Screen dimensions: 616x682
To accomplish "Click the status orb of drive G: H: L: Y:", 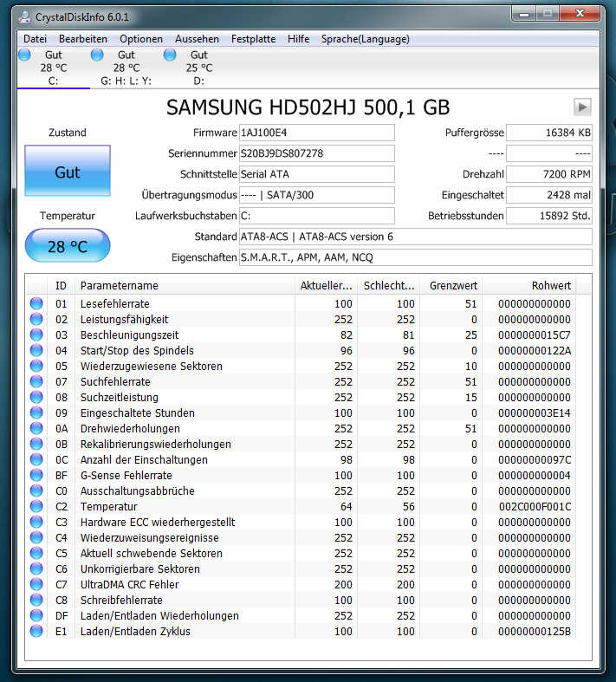I will point(97,55).
